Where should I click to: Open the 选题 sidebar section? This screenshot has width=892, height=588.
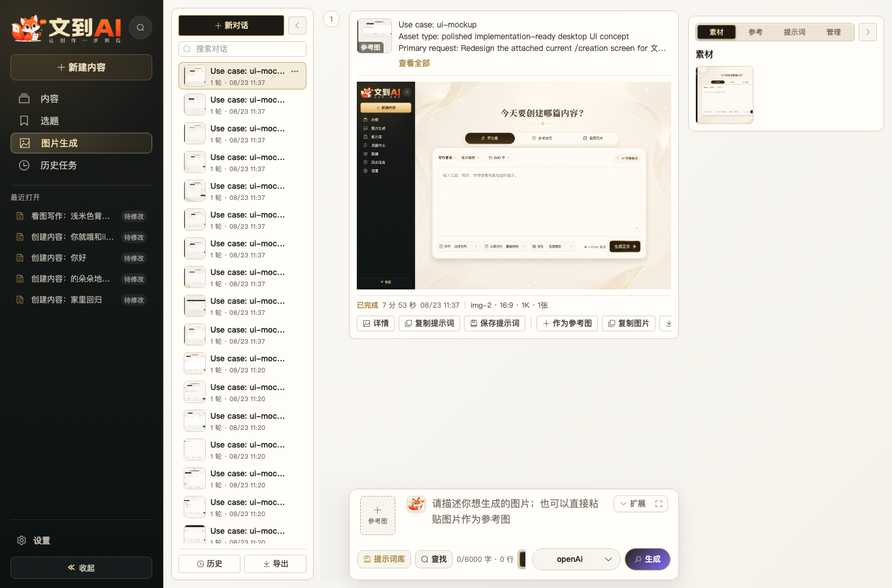click(82, 121)
